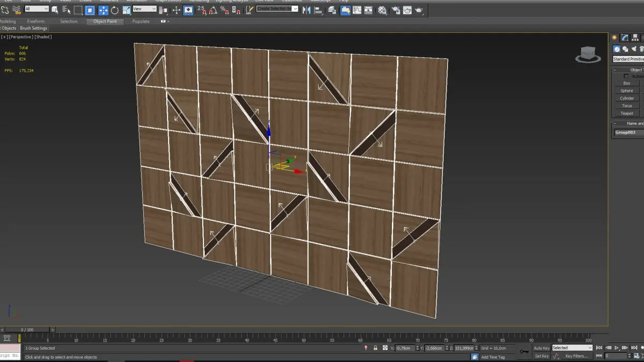Activate the Select and Rotate tool
The width and height of the screenshot is (644, 362).
[115, 10]
